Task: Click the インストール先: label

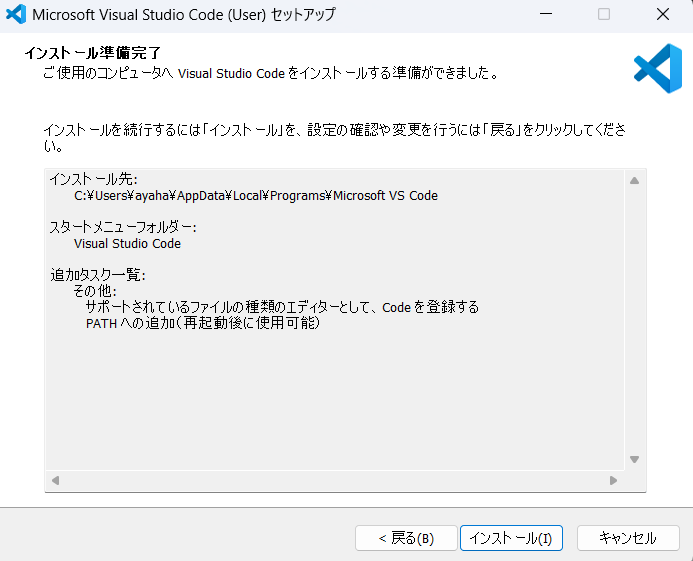Action: point(94,179)
